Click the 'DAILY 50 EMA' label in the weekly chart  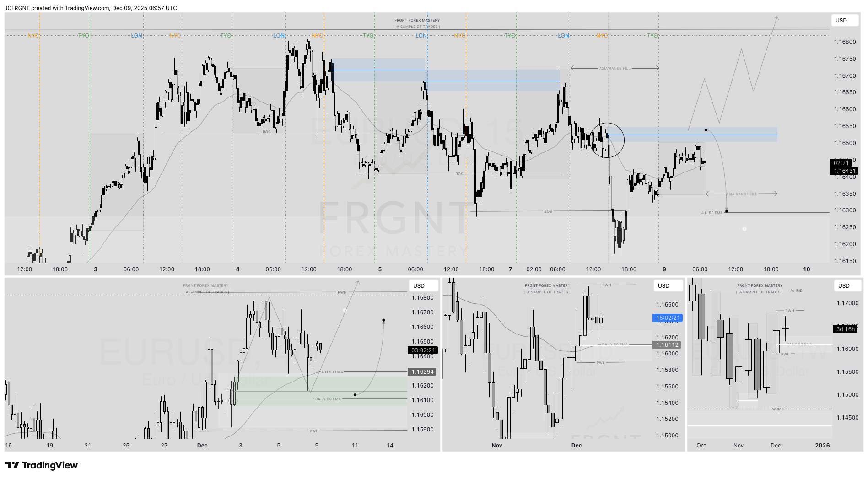799,344
